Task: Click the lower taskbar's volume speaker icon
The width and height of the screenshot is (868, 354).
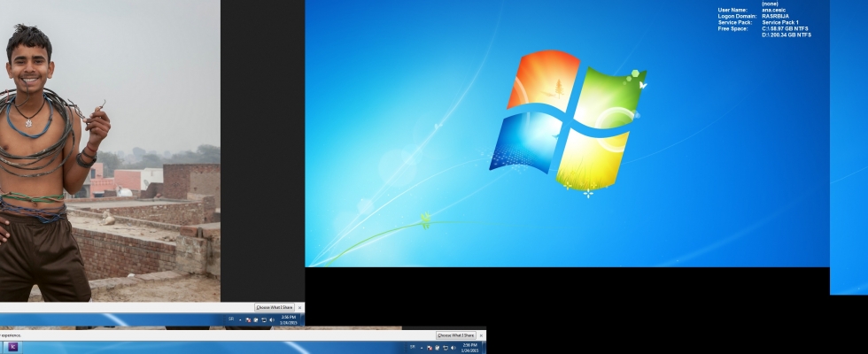Action: (453, 348)
